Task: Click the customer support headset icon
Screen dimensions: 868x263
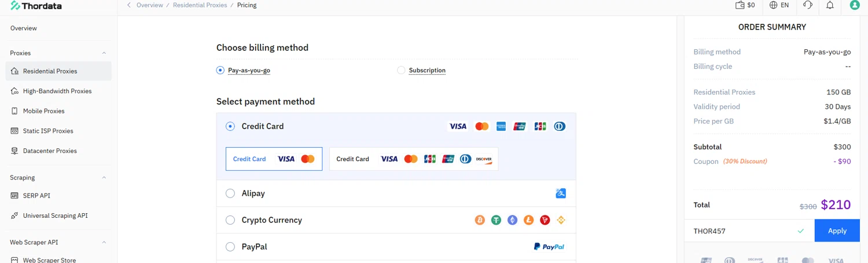Action: (808, 5)
